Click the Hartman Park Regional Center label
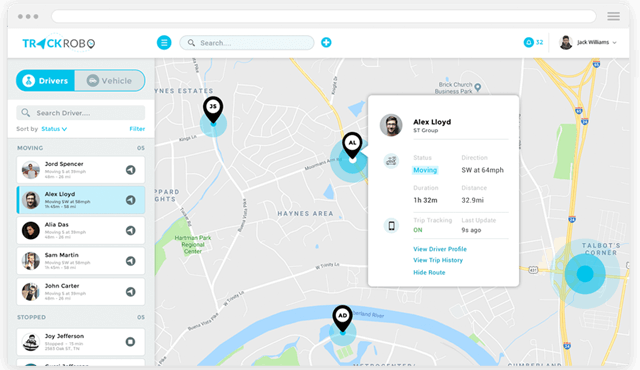This screenshot has width=640, height=370. coord(193,244)
